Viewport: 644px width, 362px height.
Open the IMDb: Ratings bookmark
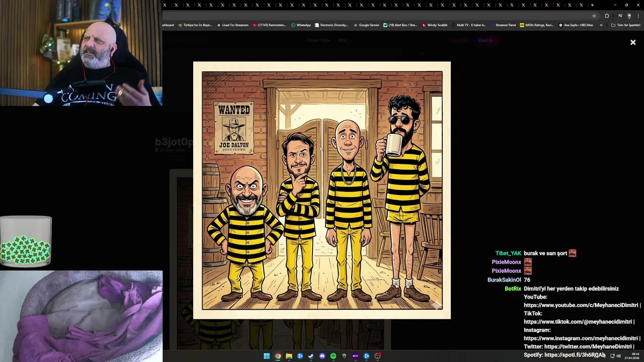pos(536,25)
